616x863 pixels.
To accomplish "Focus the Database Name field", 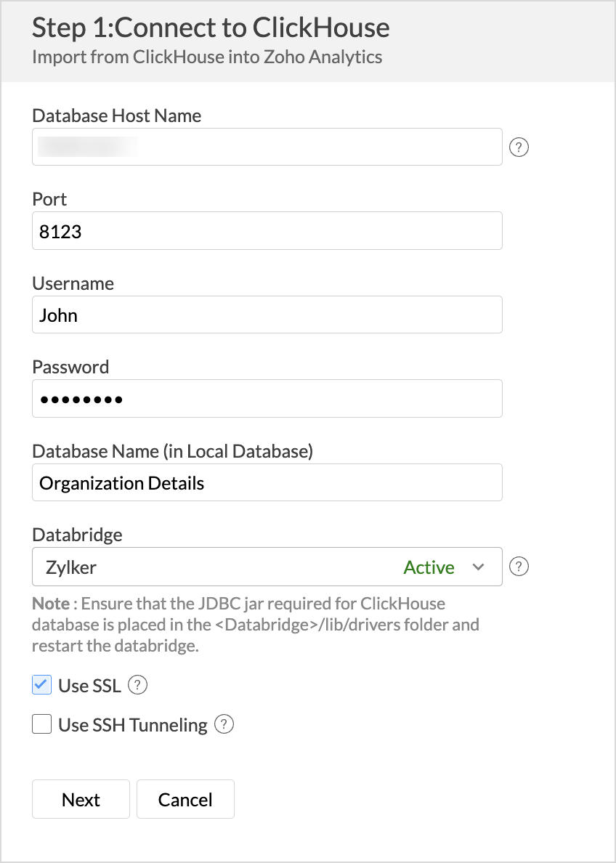I will click(267, 483).
